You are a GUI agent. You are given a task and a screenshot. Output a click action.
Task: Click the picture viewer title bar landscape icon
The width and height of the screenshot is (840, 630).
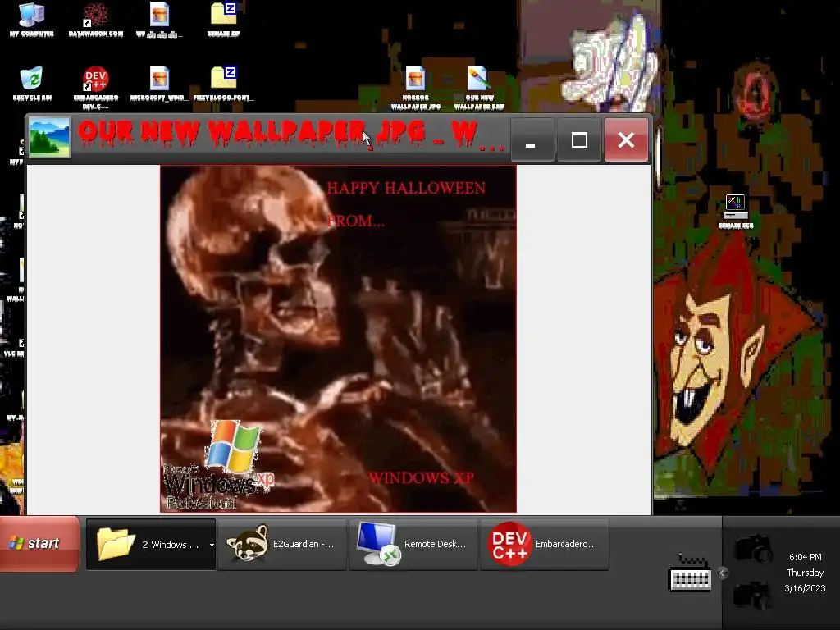(49, 138)
